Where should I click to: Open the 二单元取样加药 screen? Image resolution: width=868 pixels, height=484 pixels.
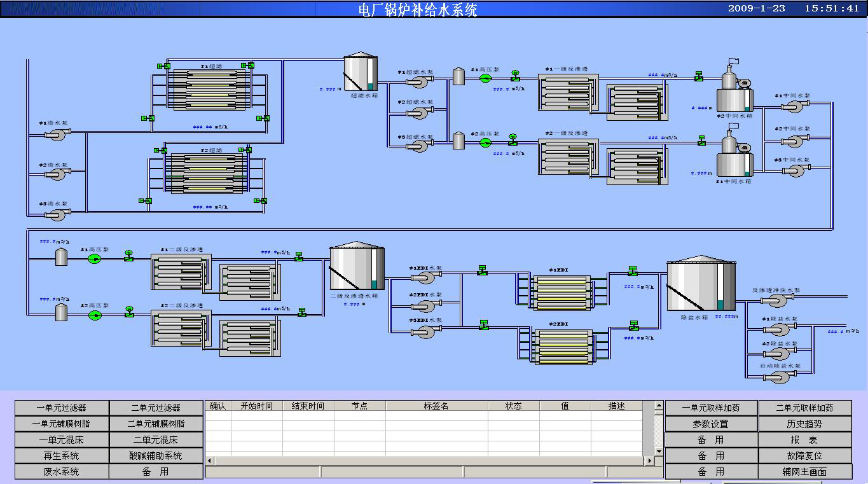pos(804,408)
